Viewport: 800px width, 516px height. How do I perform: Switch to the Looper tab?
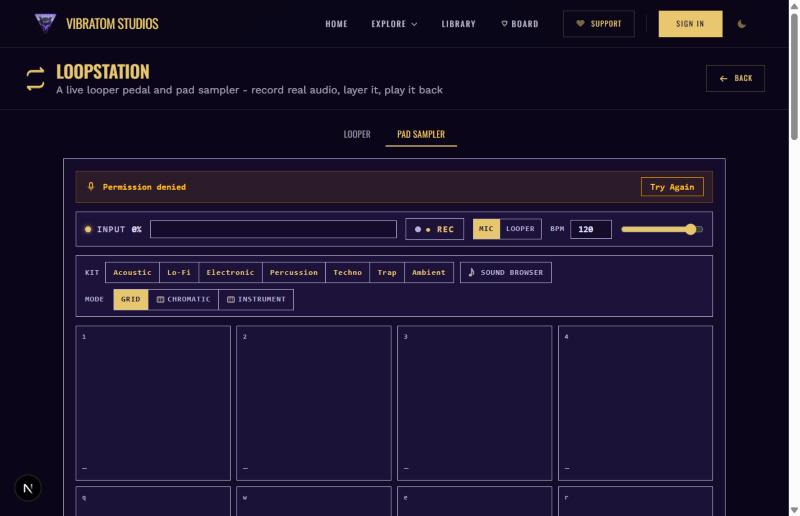[x=357, y=134]
